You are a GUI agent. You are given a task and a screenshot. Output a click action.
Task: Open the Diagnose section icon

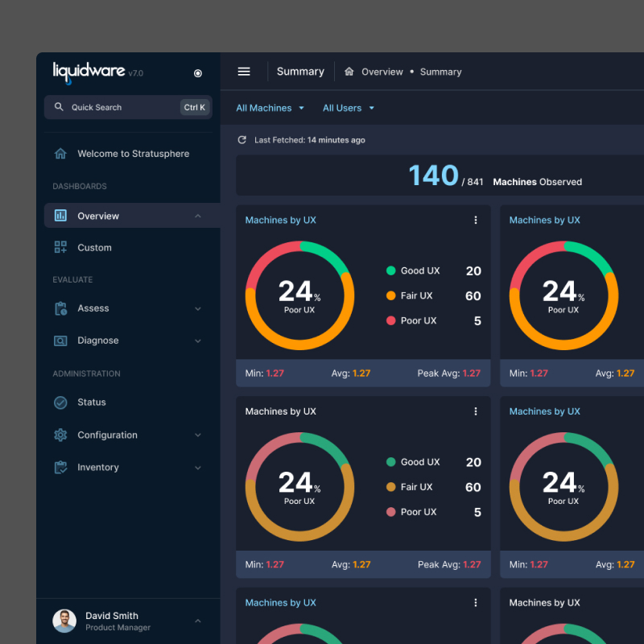pyautogui.click(x=60, y=341)
